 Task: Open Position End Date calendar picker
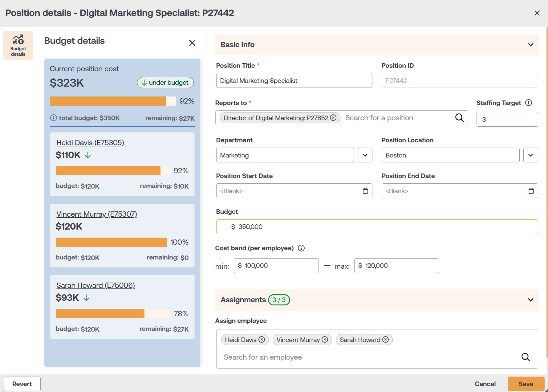531,191
